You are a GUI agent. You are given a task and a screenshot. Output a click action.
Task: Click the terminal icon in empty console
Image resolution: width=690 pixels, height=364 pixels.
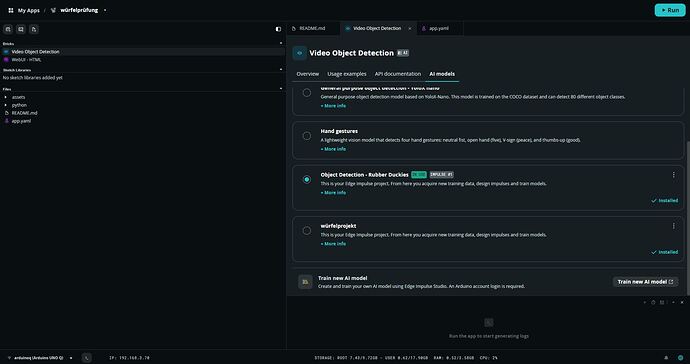click(488, 323)
